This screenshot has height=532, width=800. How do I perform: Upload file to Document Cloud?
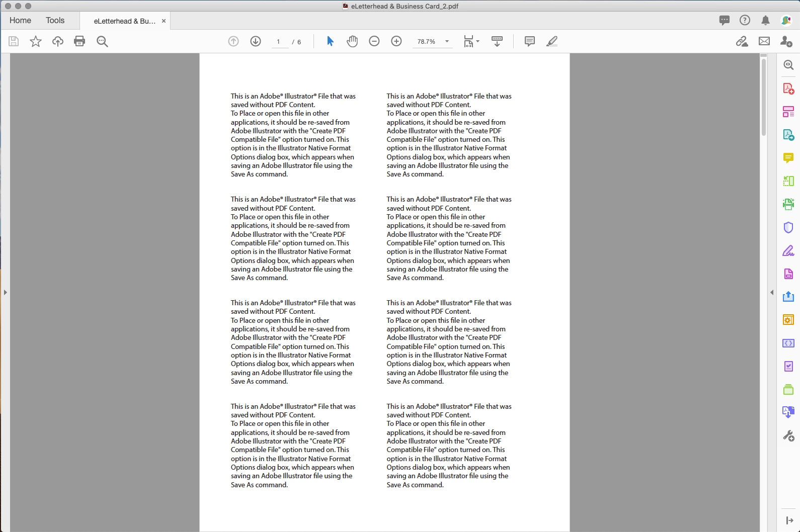(58, 41)
